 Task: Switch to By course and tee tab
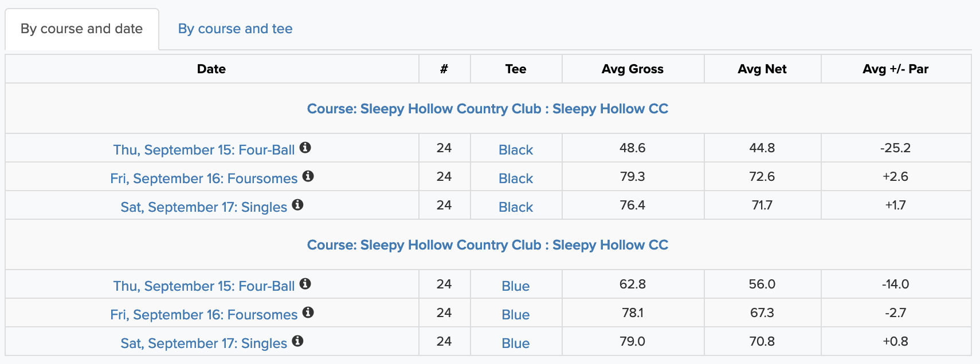[235, 29]
